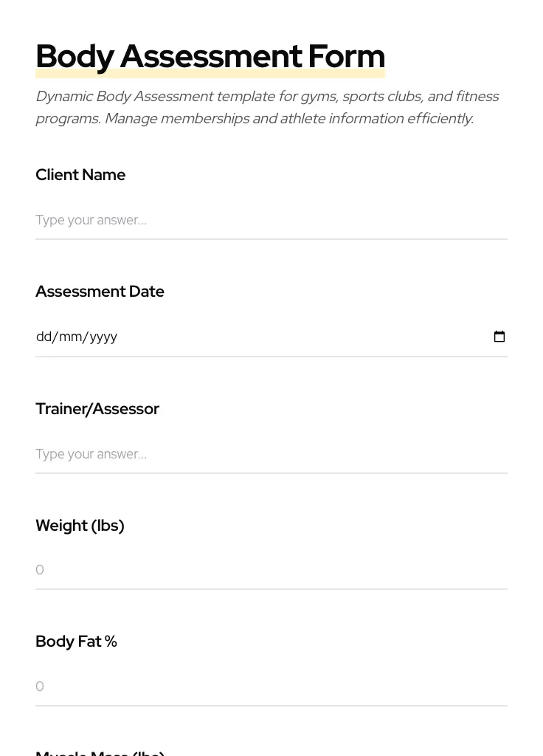Screen dimensions: 543x756
Task: Click the form description paragraph
Action: 267,107
